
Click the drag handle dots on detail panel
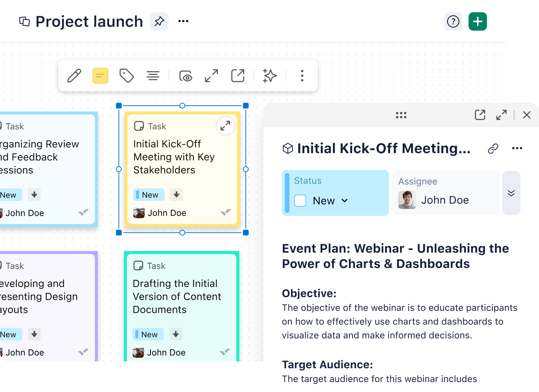401,115
